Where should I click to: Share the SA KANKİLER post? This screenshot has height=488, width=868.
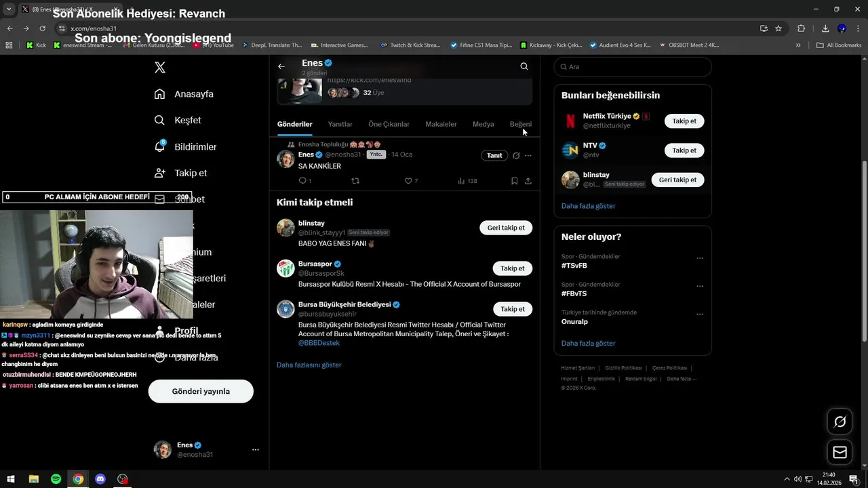point(528,181)
